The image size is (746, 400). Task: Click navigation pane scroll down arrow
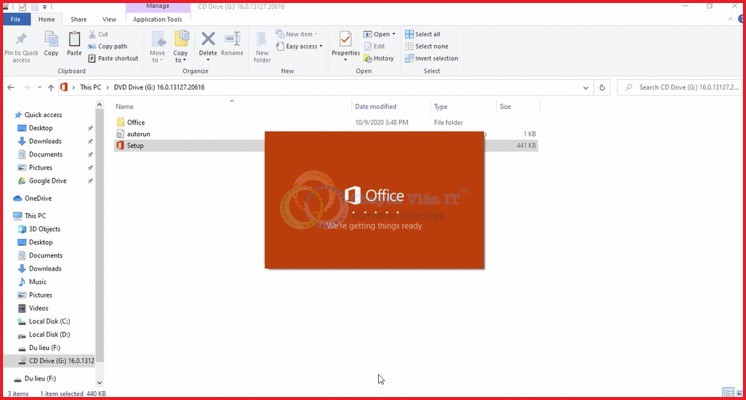pyautogui.click(x=99, y=382)
